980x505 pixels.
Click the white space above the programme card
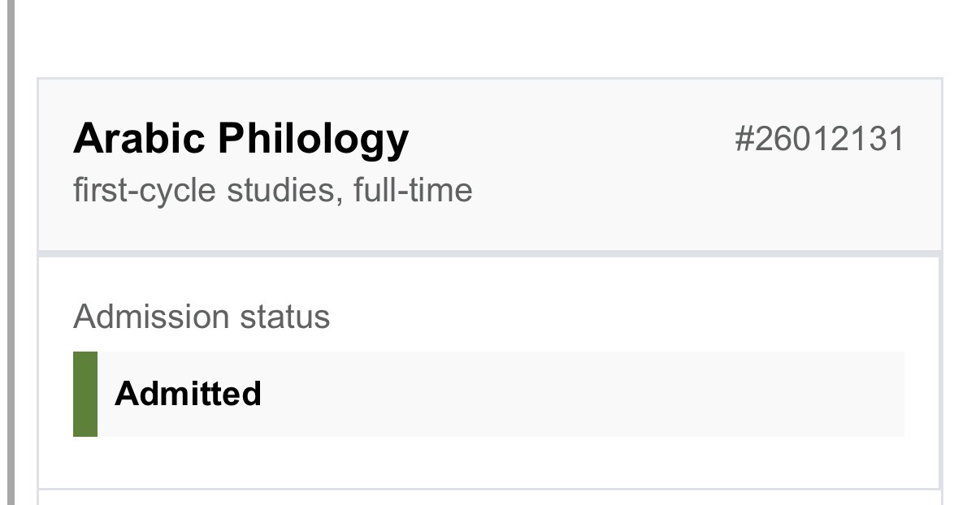pos(489,39)
